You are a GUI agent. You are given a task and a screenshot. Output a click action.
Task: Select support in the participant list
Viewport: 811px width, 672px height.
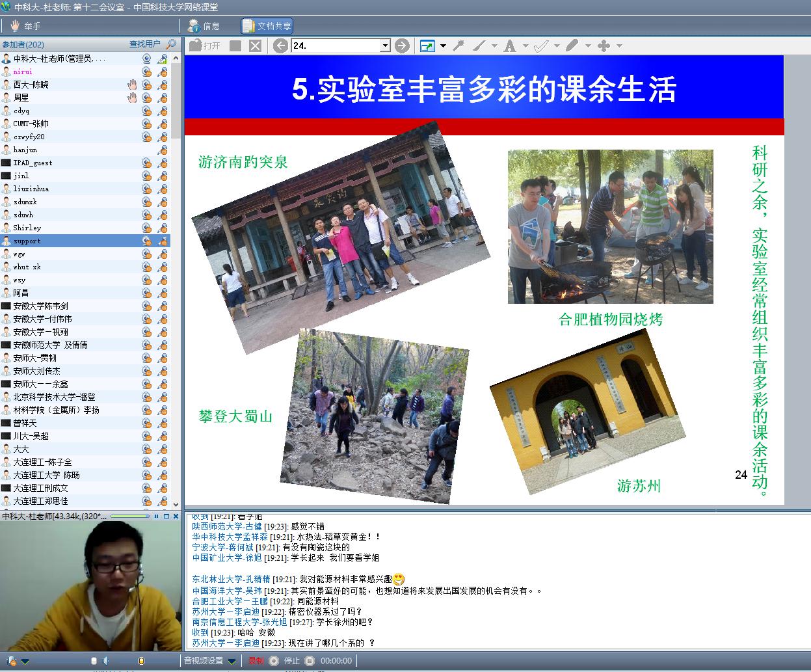(27, 241)
